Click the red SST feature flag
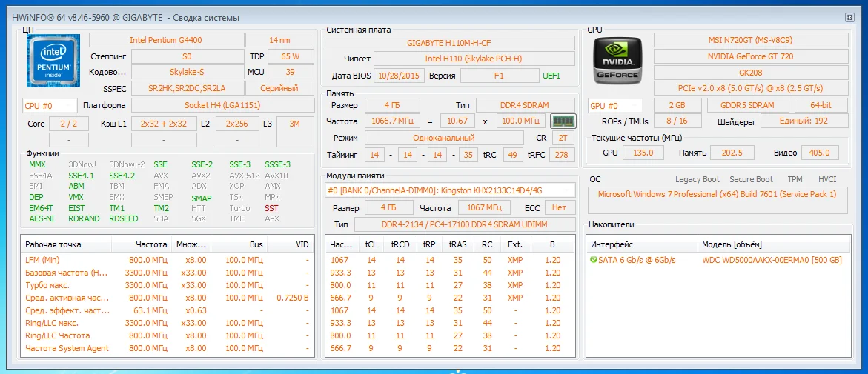 [271, 209]
